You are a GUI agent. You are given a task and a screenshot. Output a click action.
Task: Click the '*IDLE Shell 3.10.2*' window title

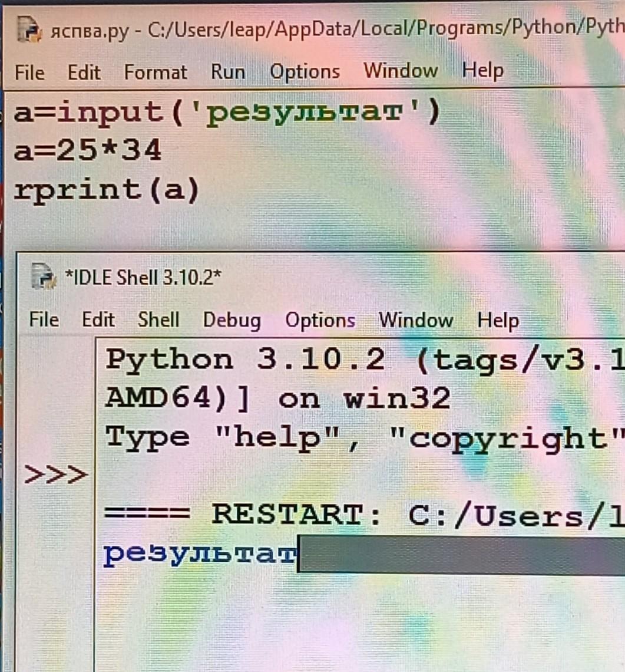click(143, 277)
